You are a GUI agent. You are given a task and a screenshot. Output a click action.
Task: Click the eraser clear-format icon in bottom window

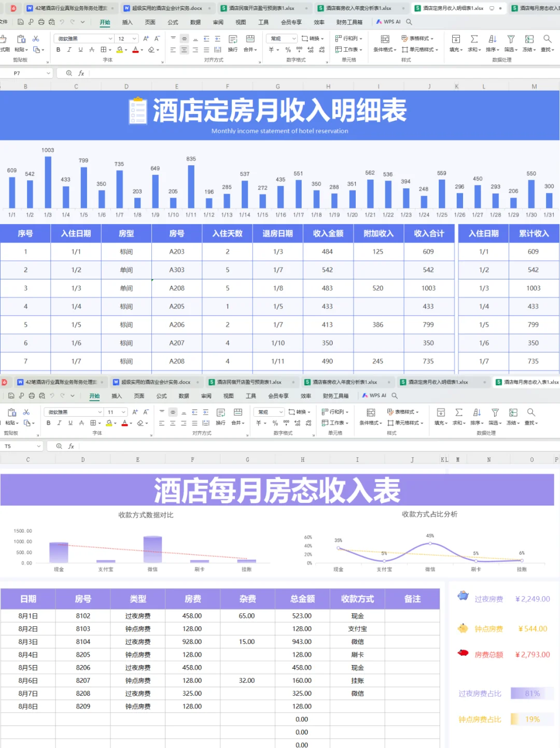tap(140, 423)
